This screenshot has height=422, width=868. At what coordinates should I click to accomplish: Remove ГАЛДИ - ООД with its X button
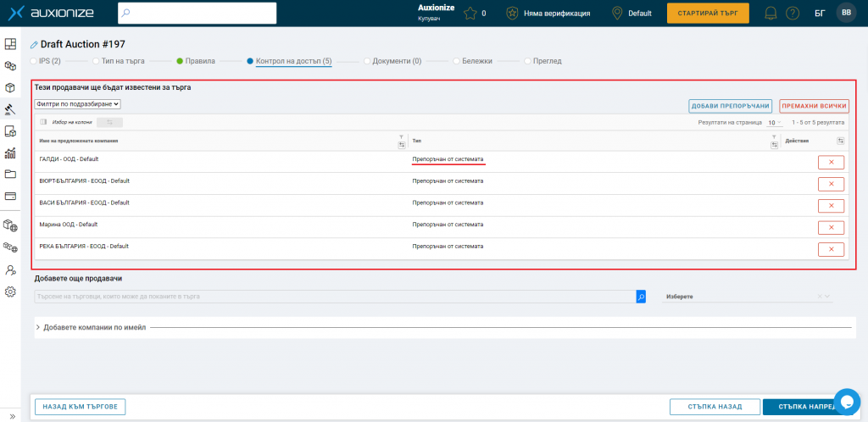pos(830,162)
